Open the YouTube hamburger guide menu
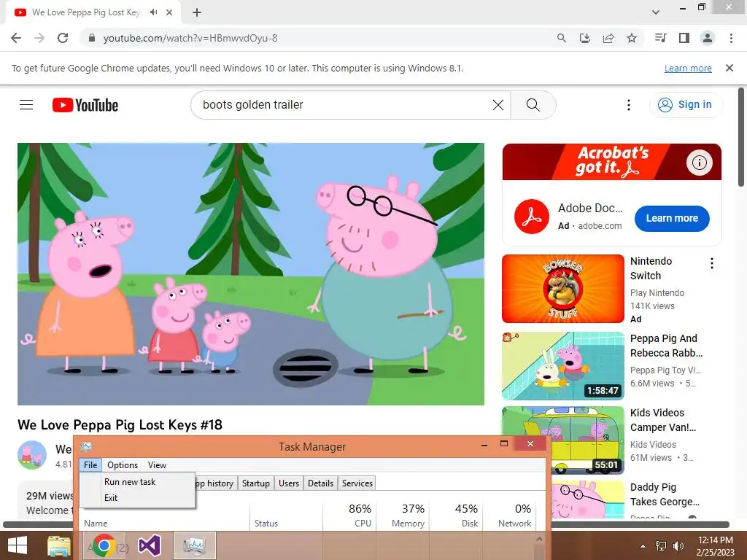The image size is (747, 560). 26,105
